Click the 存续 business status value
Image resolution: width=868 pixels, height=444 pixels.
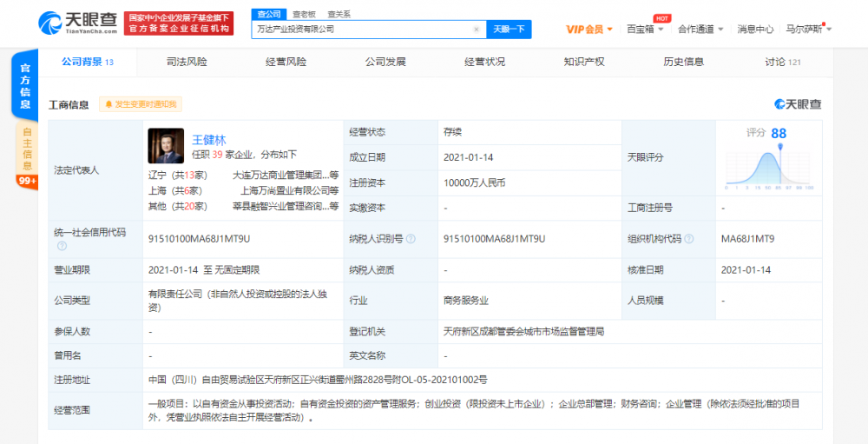pyautogui.click(x=452, y=132)
